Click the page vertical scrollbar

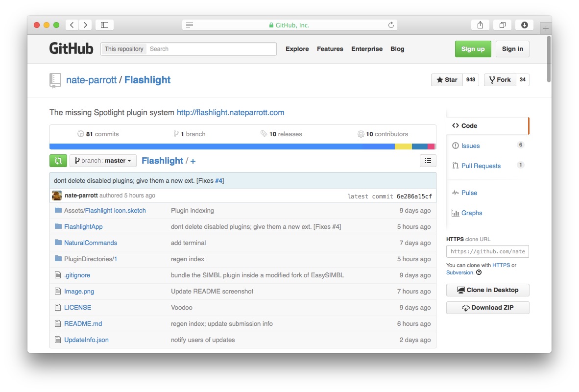(x=549, y=59)
